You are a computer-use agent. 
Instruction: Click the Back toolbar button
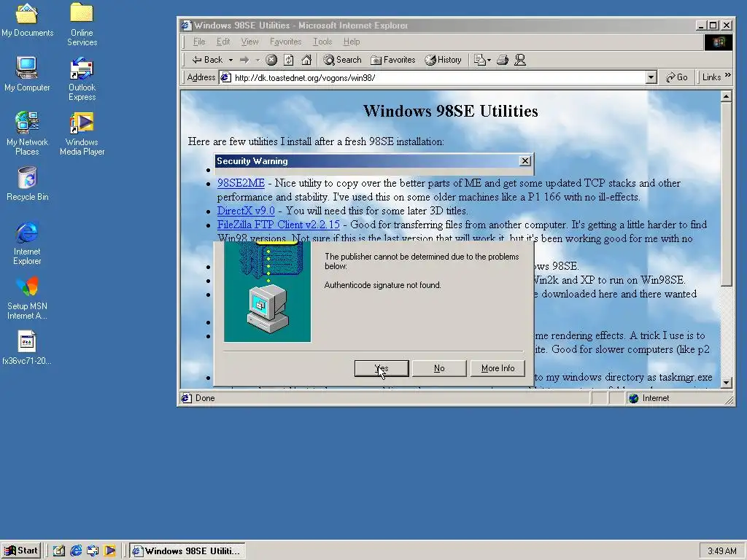tap(207, 60)
